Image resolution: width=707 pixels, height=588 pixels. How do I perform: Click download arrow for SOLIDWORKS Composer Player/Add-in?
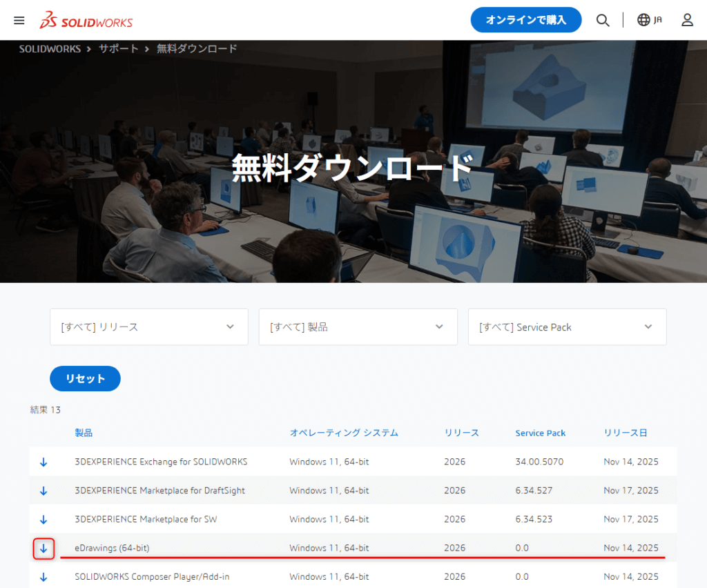pos(43,576)
